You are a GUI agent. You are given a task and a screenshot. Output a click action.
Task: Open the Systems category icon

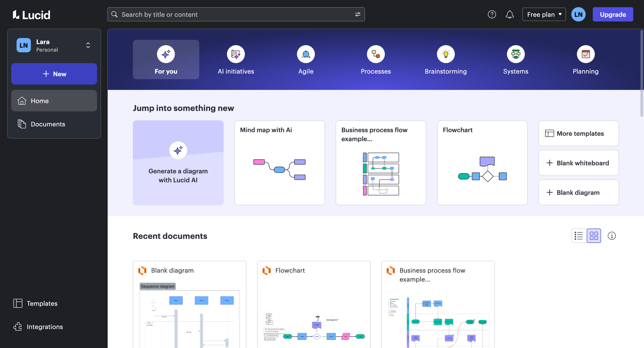(515, 54)
